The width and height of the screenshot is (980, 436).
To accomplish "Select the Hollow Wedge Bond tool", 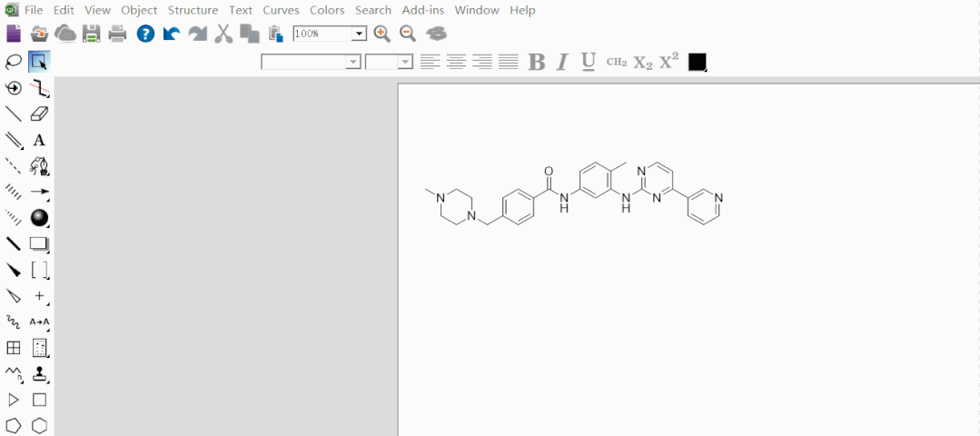I will (x=13, y=295).
